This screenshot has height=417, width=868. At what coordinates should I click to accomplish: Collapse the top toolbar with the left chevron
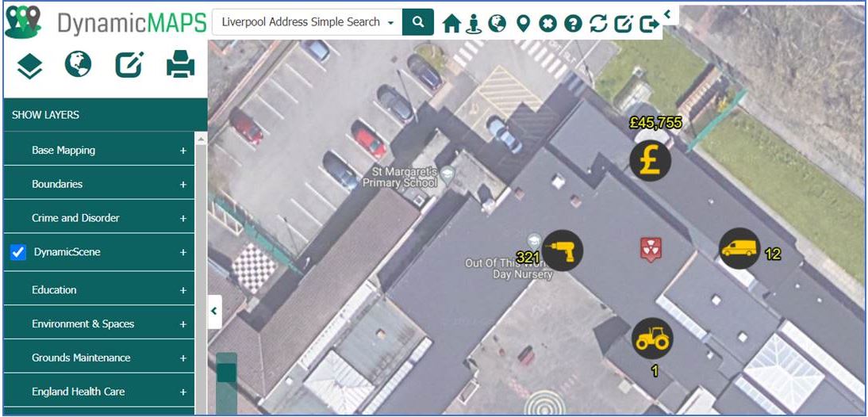(667, 14)
